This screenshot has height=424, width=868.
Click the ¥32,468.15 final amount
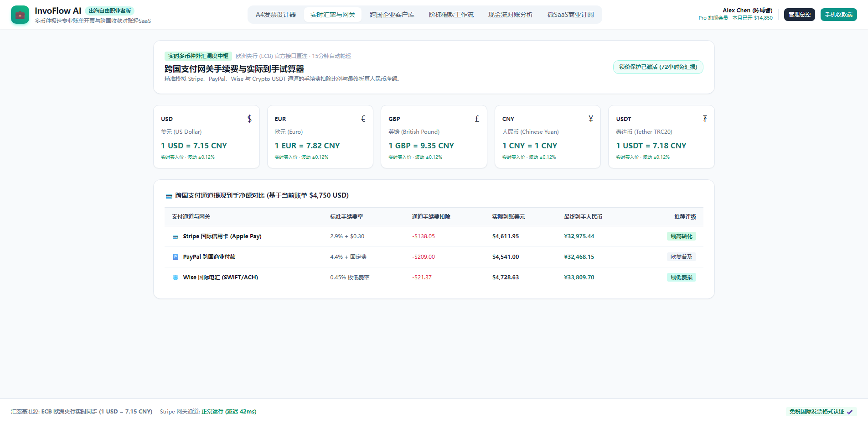coord(579,257)
